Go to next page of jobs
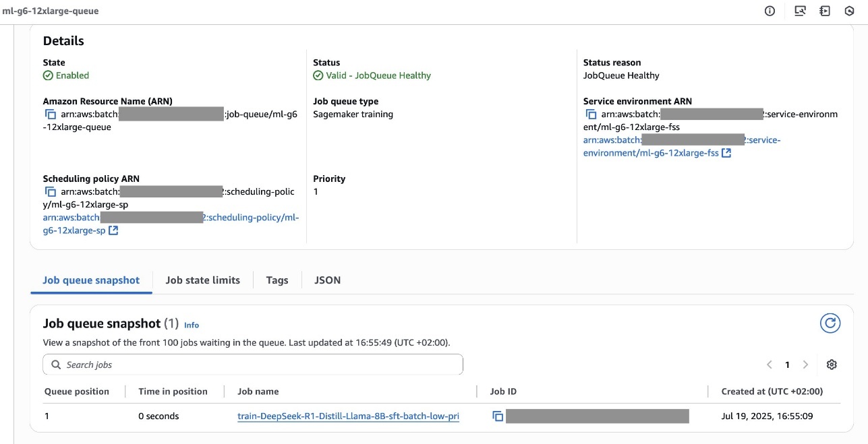This screenshot has width=868, height=444. pos(805,364)
